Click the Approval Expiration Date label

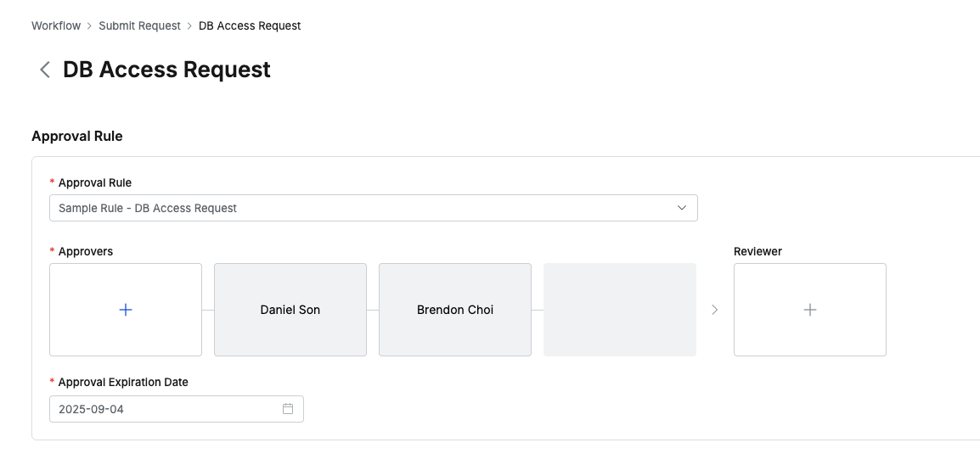coord(123,382)
